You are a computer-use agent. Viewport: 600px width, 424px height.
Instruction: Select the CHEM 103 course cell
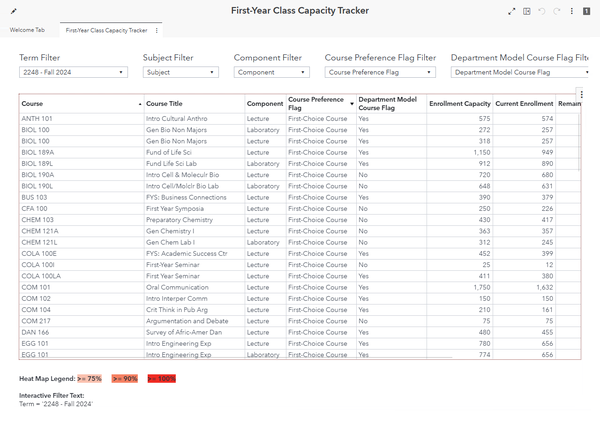click(x=82, y=220)
